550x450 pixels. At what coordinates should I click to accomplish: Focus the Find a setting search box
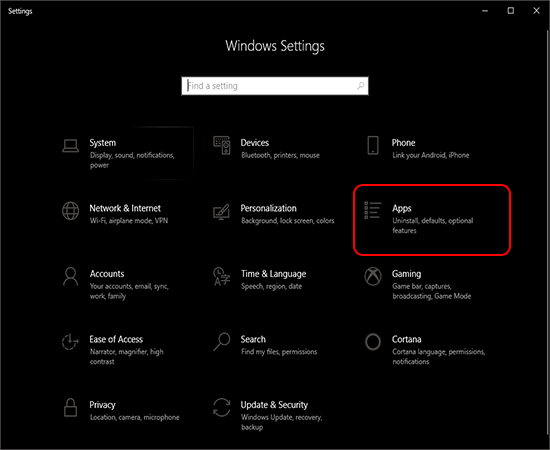tap(275, 86)
